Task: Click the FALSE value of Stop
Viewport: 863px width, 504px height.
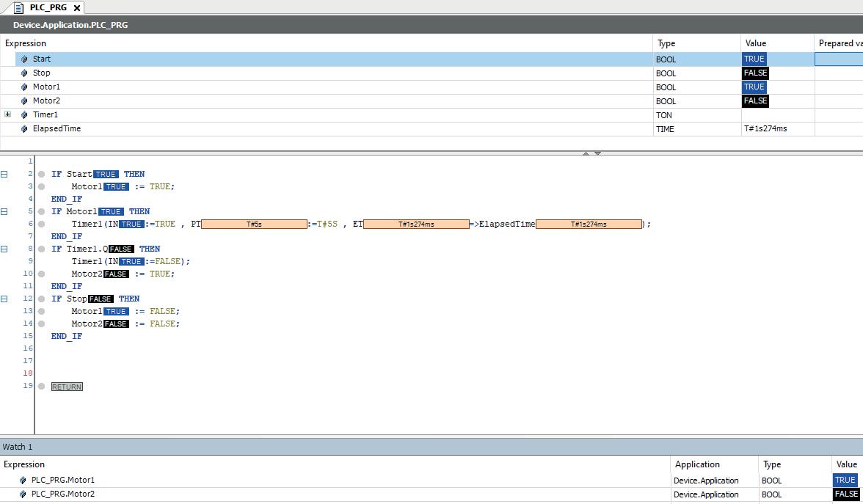Action: click(x=756, y=73)
